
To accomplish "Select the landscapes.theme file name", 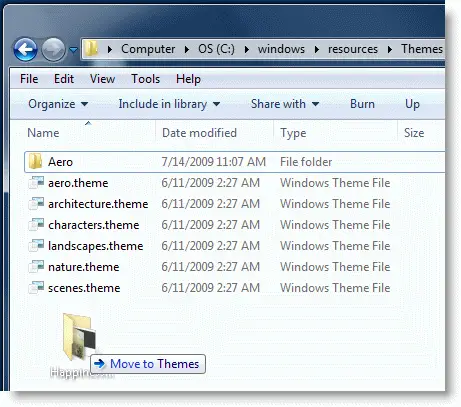I will tap(96, 246).
